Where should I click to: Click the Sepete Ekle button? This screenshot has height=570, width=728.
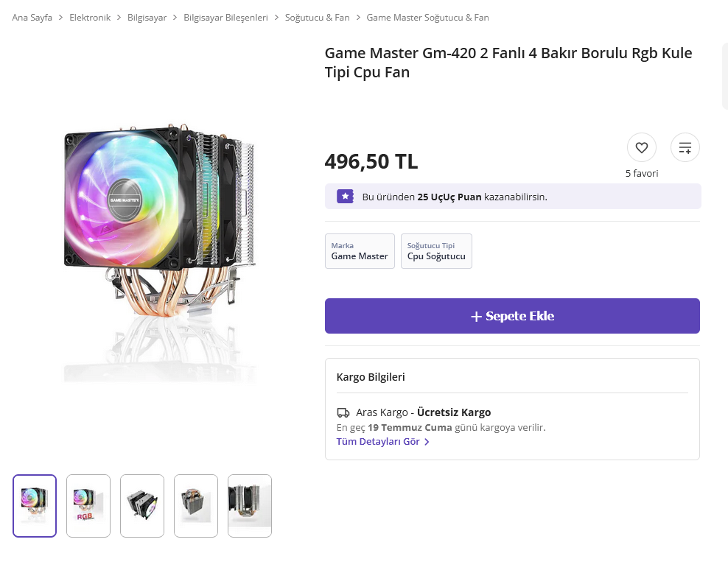coord(512,316)
